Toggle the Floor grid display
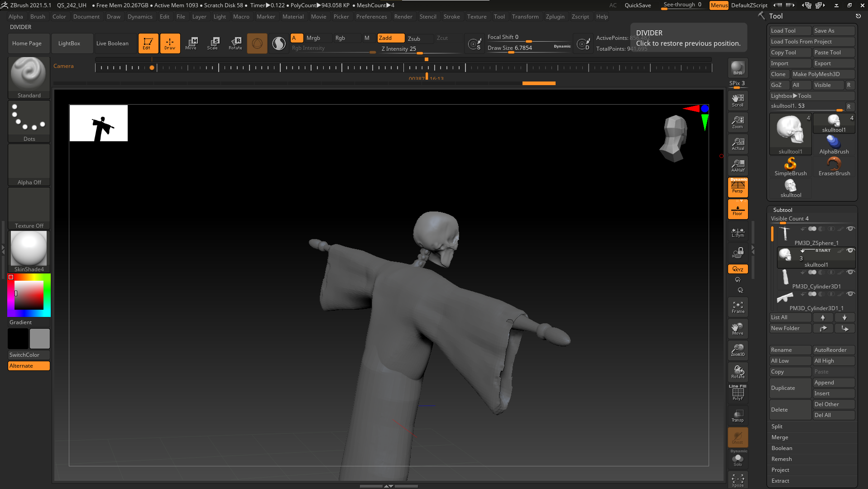 [x=738, y=210]
